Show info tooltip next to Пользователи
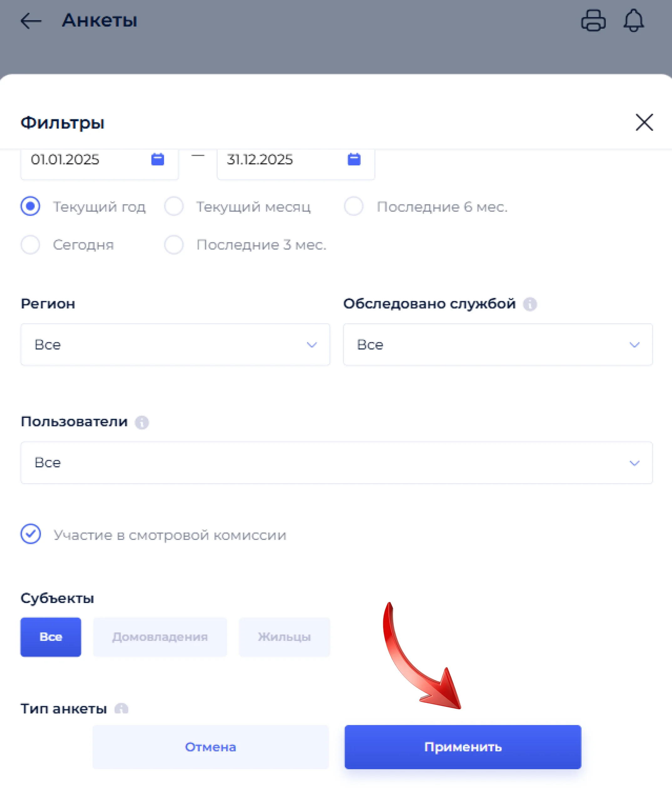The height and width of the screenshot is (801, 672). [141, 422]
